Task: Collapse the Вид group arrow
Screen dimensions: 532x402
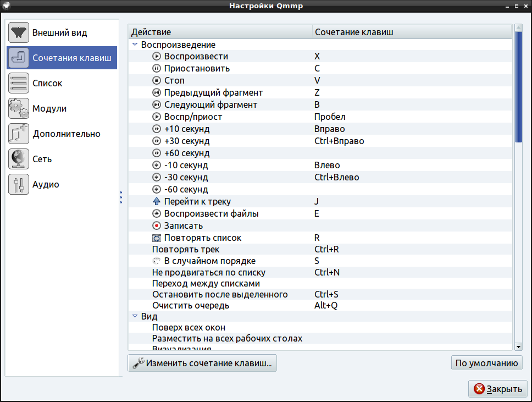Action: pos(135,316)
